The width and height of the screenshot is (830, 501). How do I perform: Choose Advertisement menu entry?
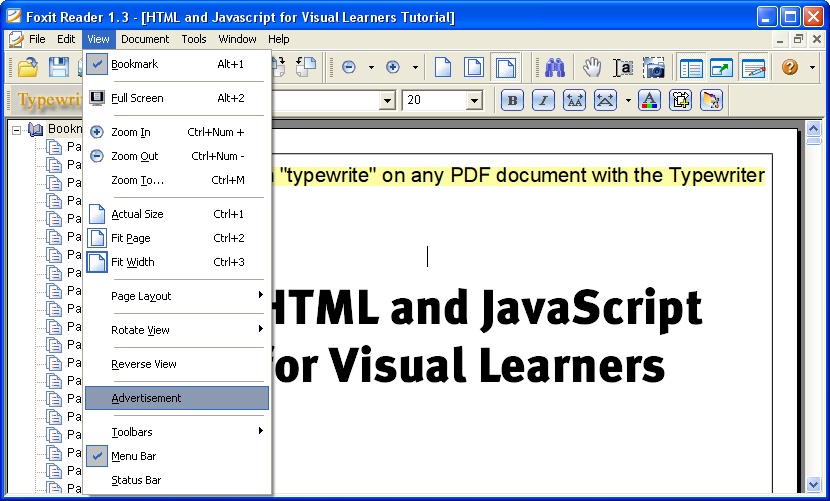point(146,398)
